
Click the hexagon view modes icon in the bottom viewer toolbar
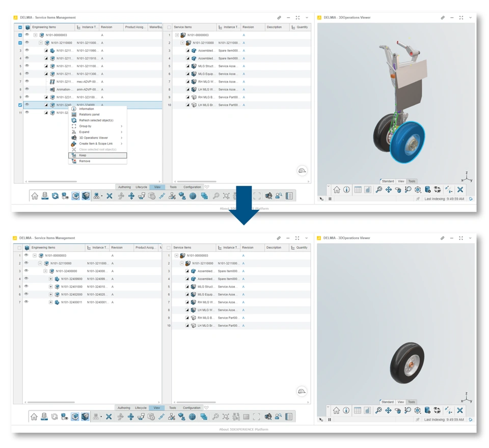(x=418, y=410)
